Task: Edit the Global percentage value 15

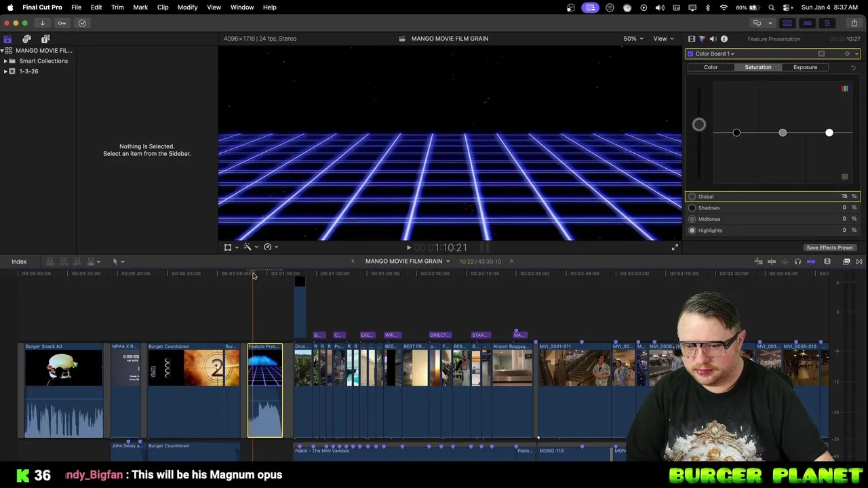Action: pyautogui.click(x=844, y=197)
